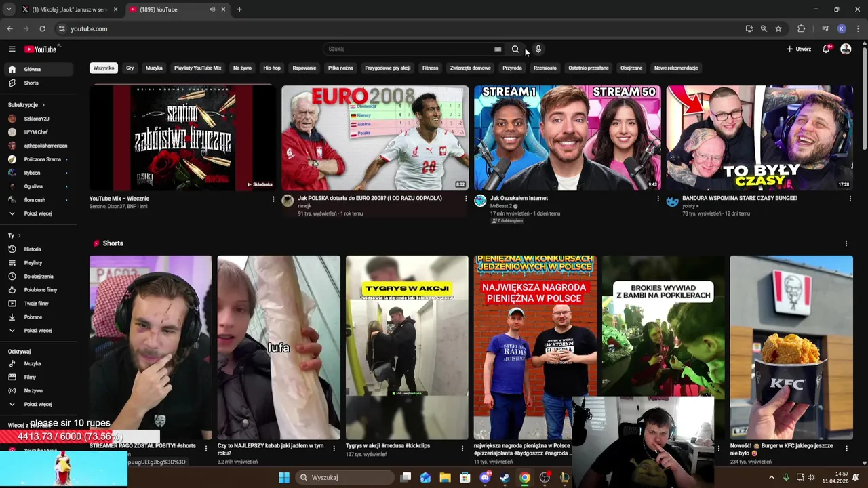Expand Pokaż więcej below flora cash
Screen dimensions: 868x488
pos(39,213)
